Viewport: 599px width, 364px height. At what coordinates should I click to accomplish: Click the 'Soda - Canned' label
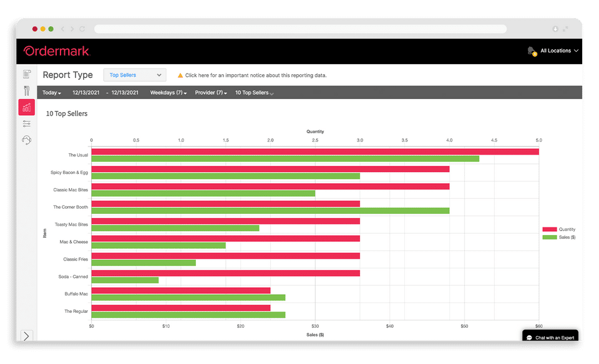click(73, 277)
